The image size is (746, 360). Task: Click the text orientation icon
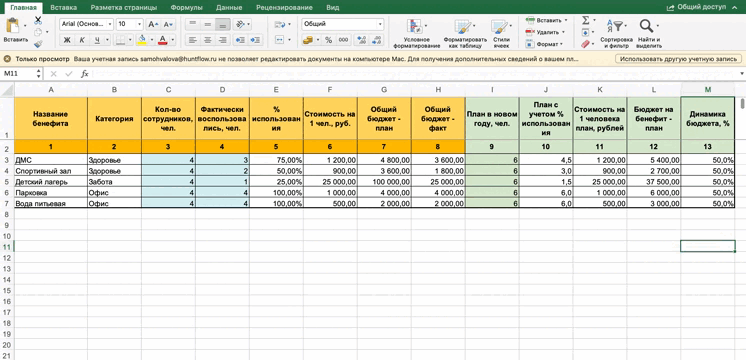pos(241,24)
